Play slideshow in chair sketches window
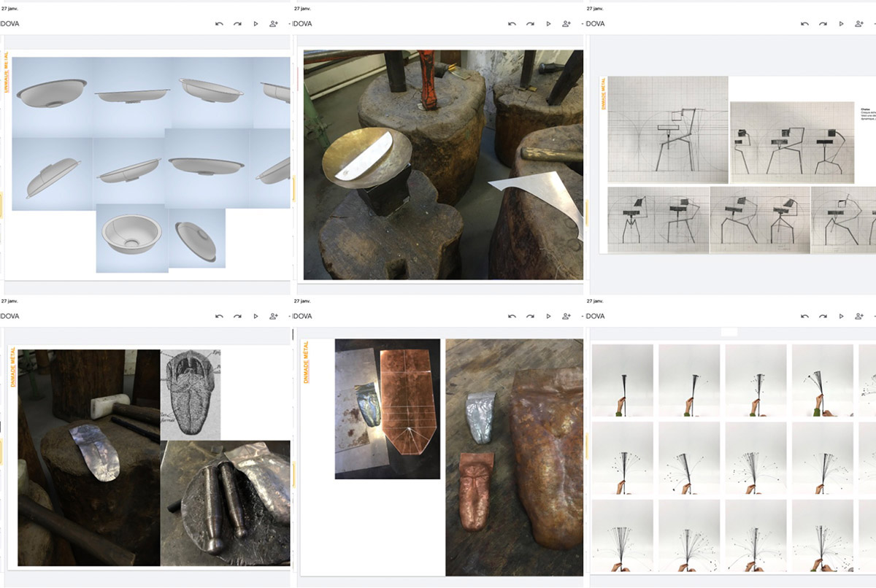 click(841, 23)
